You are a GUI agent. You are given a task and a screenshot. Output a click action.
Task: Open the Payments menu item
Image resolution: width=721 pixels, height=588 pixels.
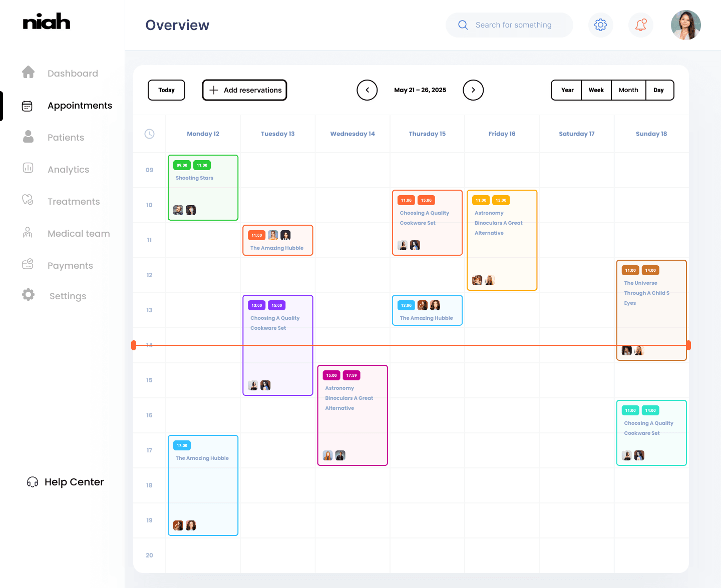(x=70, y=266)
